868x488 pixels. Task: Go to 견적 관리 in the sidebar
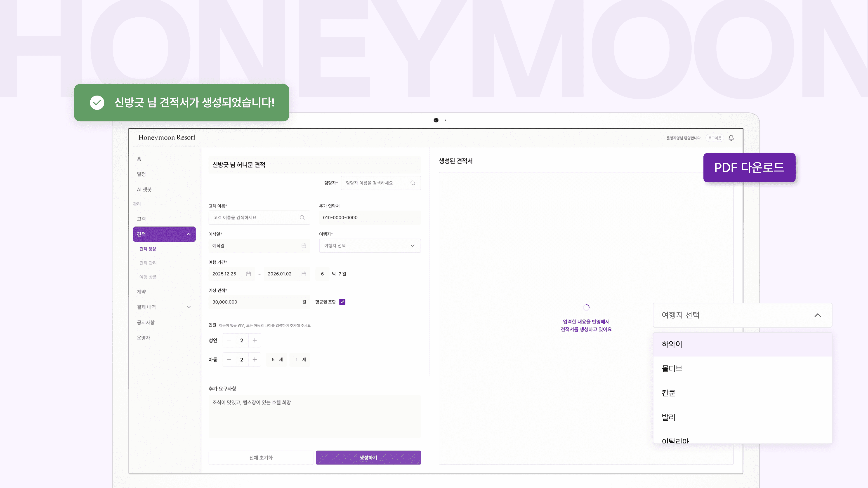pos(148,263)
